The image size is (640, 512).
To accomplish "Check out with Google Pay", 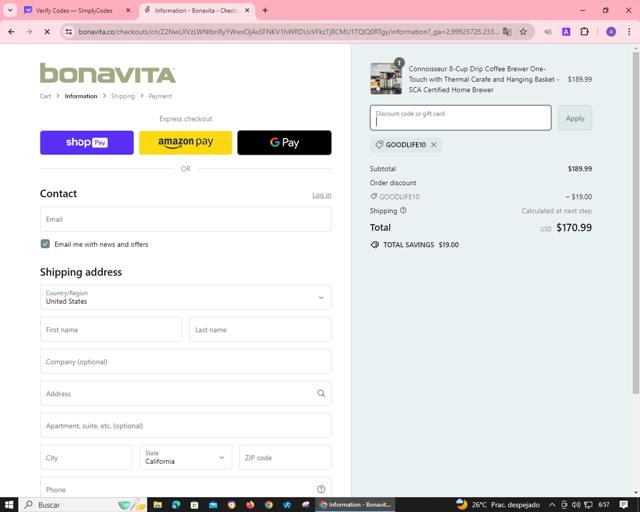I will [x=284, y=142].
